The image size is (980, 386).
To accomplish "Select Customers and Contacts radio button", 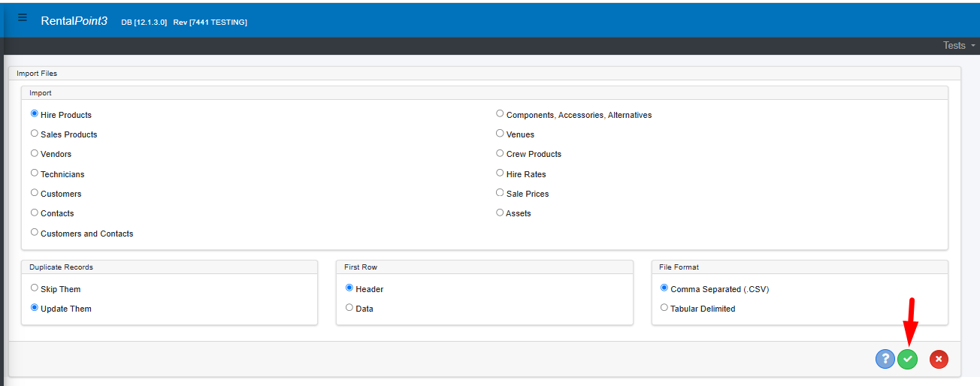I will point(35,233).
